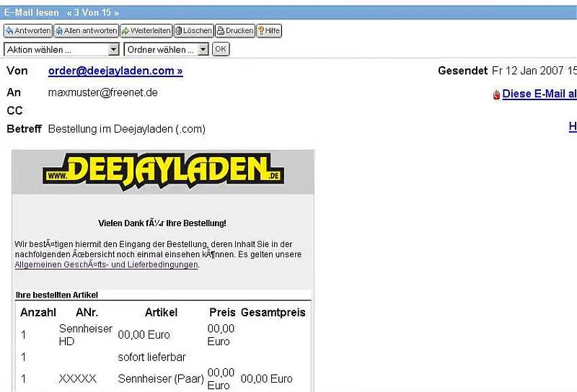Click the Deejayladen logo banner

click(x=163, y=171)
